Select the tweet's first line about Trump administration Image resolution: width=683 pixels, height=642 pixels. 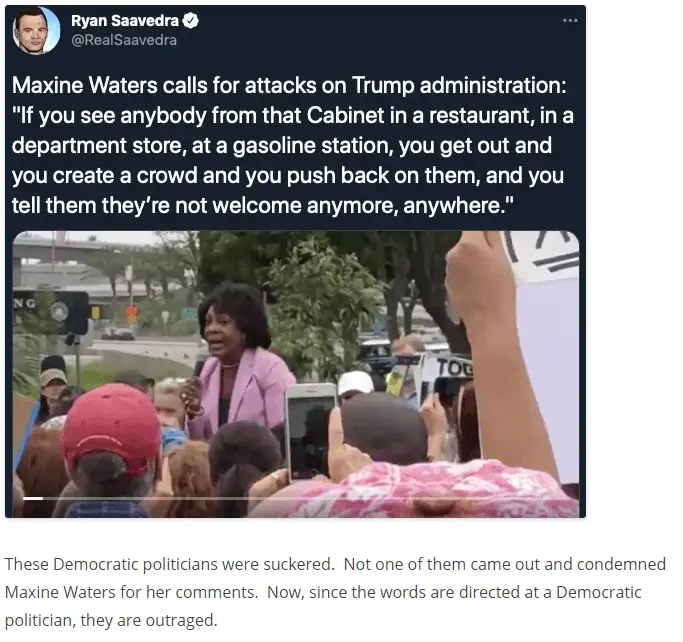tap(289, 85)
